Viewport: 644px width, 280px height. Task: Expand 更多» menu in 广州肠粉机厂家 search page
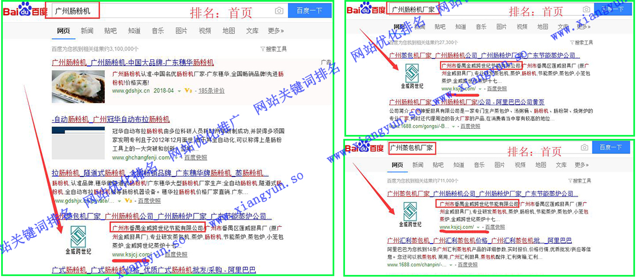pyautogui.click(x=583, y=27)
